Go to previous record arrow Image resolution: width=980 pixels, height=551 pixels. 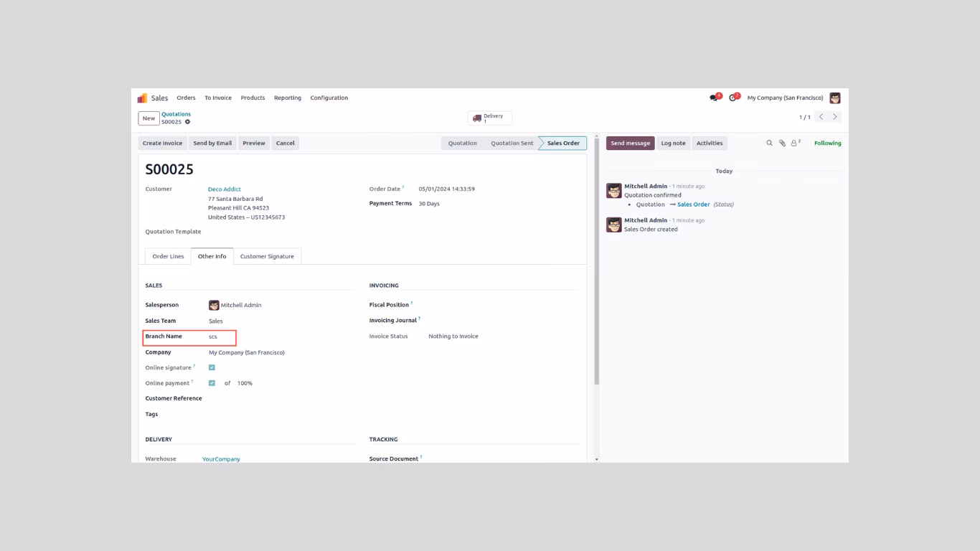(x=821, y=117)
